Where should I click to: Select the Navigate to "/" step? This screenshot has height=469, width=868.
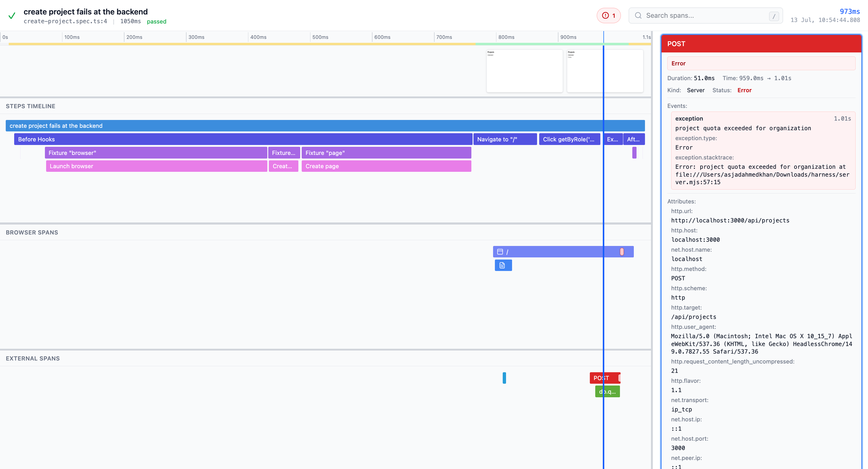tap(505, 139)
